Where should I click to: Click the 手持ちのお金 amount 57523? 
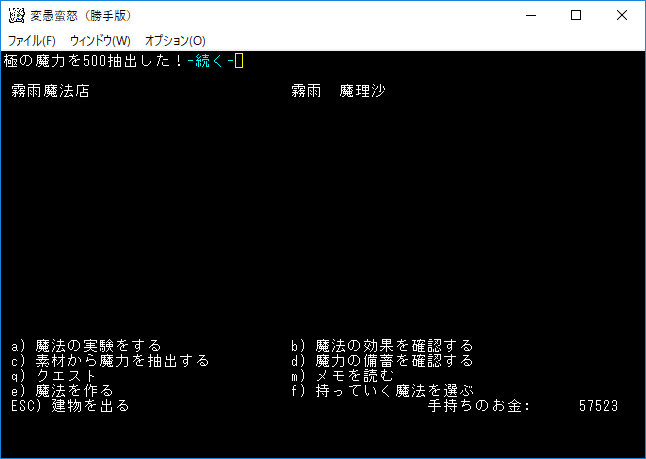click(599, 405)
